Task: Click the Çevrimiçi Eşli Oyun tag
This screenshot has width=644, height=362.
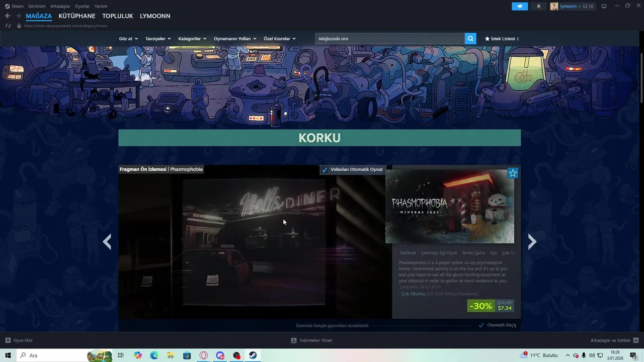Action: pyautogui.click(x=439, y=253)
